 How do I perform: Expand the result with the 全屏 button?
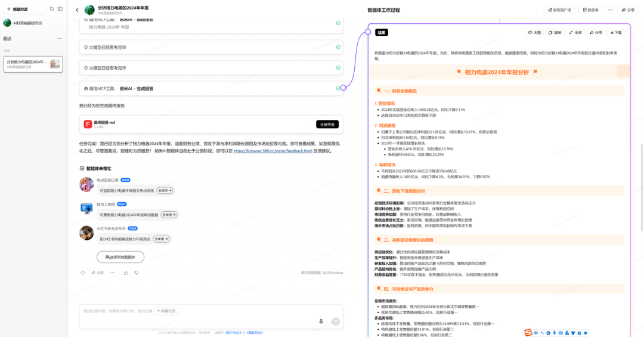[575, 32]
